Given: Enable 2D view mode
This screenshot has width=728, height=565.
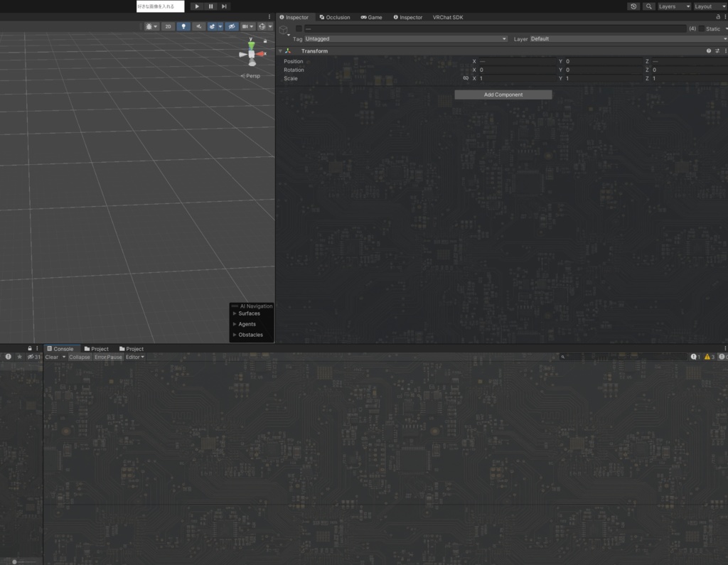Looking at the screenshot, I should click(168, 26).
